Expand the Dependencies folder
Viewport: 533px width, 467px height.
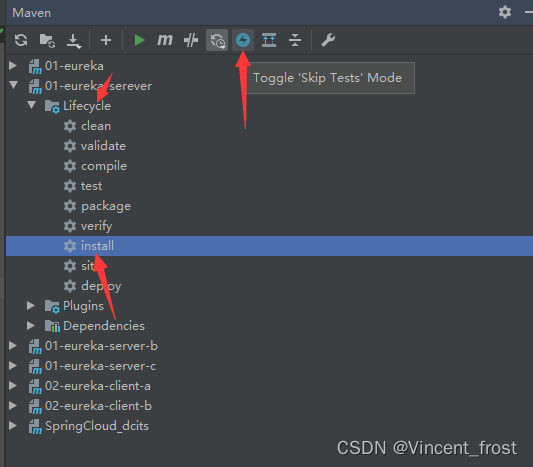31,325
